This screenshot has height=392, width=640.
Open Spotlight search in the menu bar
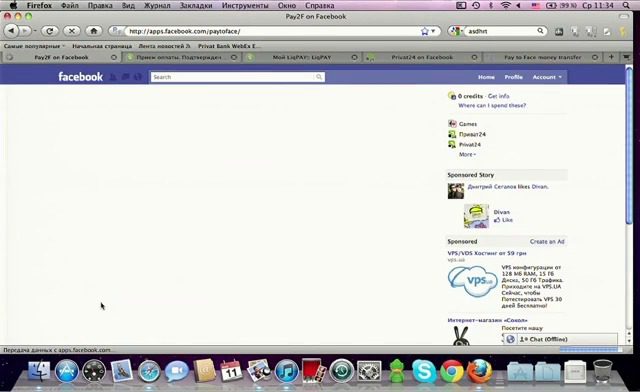click(x=626, y=5)
